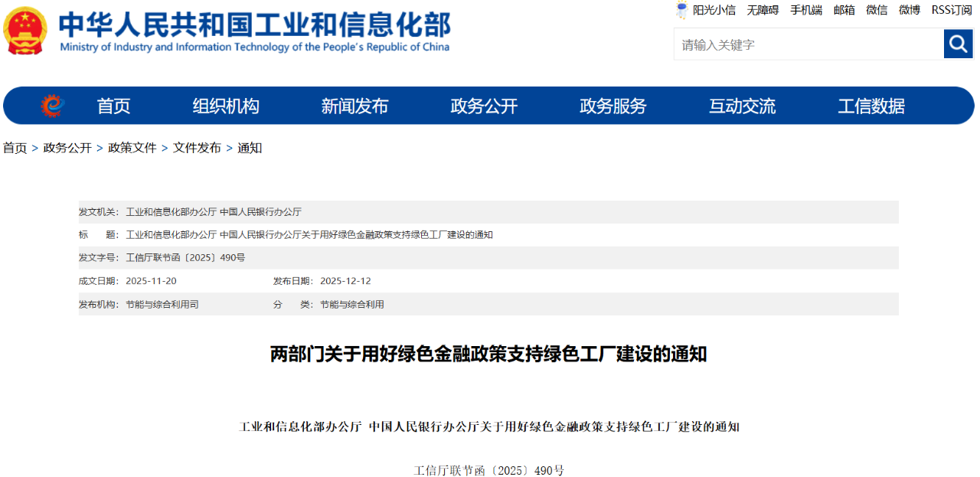Click in the keyword search input field
This screenshot has width=980, height=477.
808,44
